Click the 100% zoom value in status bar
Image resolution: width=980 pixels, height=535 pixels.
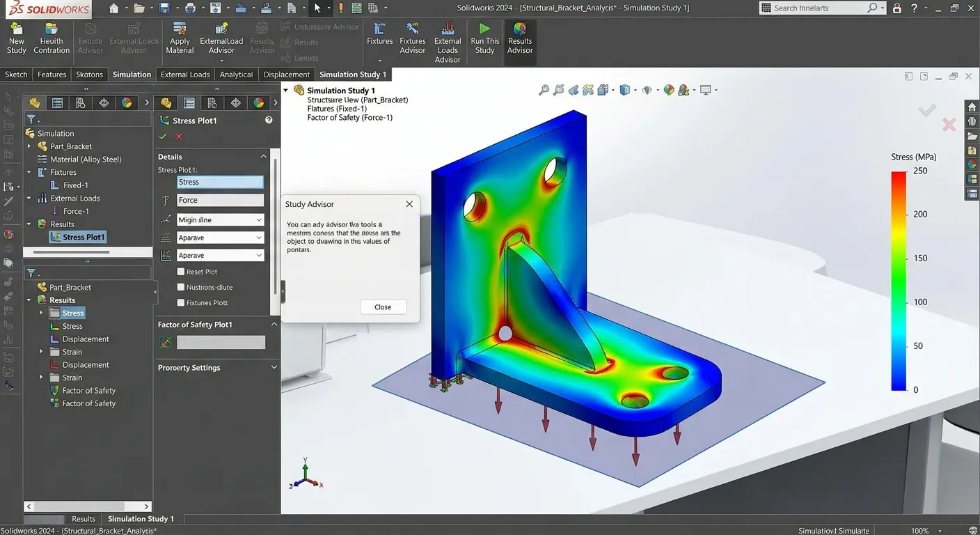coord(919,531)
